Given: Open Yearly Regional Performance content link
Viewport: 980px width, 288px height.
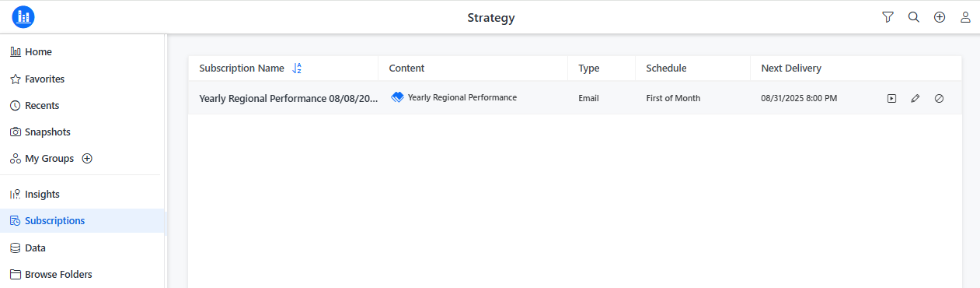Looking at the screenshot, I should pyautogui.click(x=462, y=98).
